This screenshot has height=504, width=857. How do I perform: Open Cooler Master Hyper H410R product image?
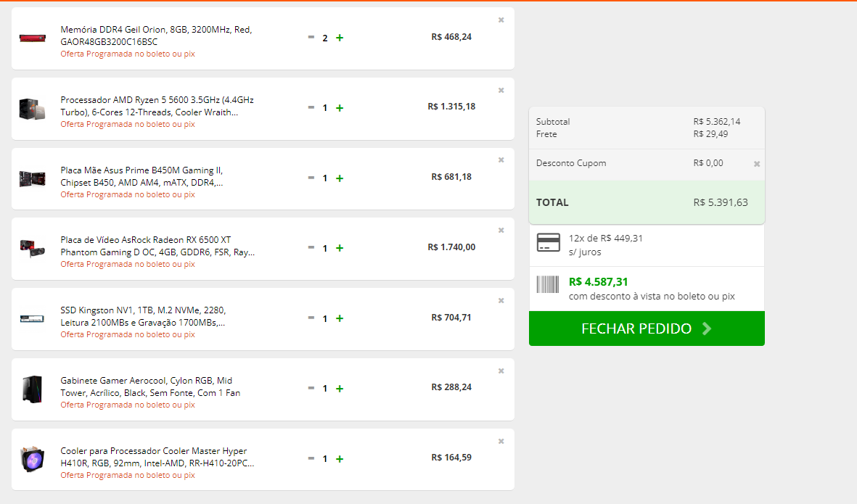(x=32, y=459)
